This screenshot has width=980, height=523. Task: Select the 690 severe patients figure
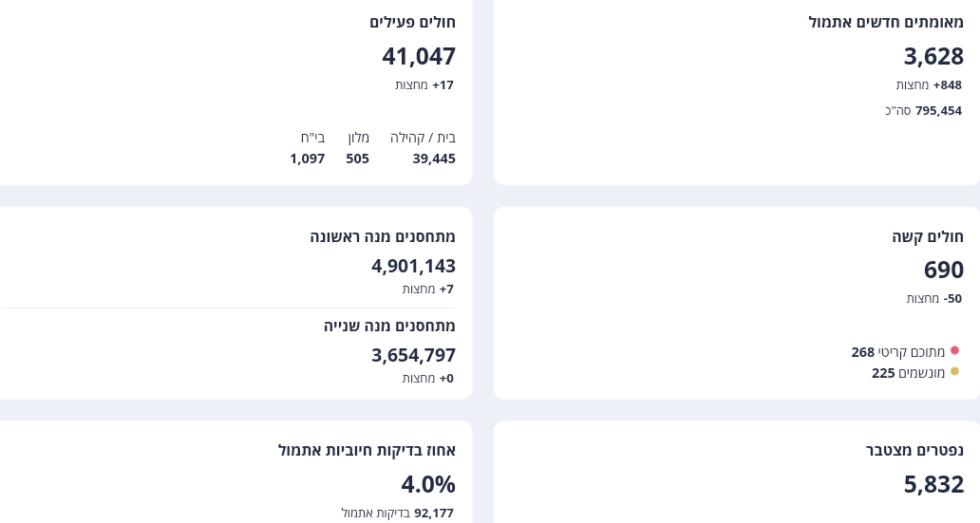(944, 271)
